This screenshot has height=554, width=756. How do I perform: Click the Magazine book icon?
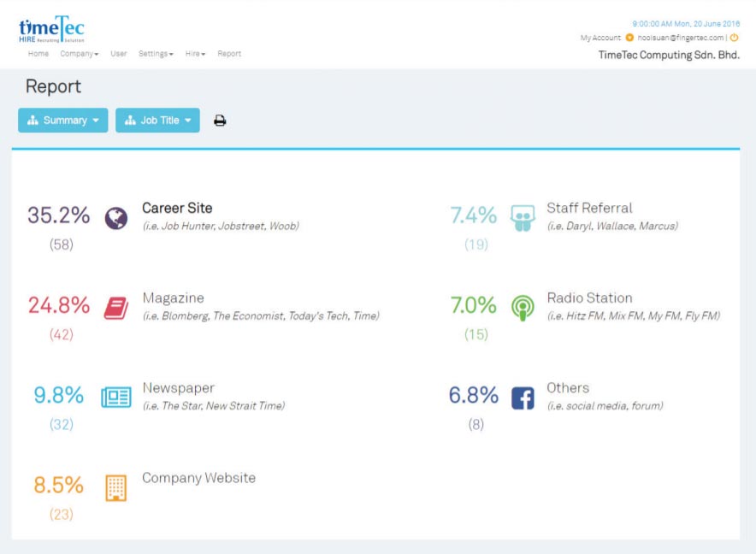pyautogui.click(x=116, y=308)
